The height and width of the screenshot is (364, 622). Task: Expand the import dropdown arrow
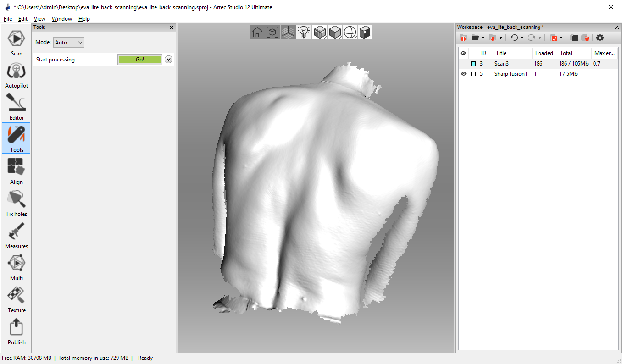pos(501,38)
